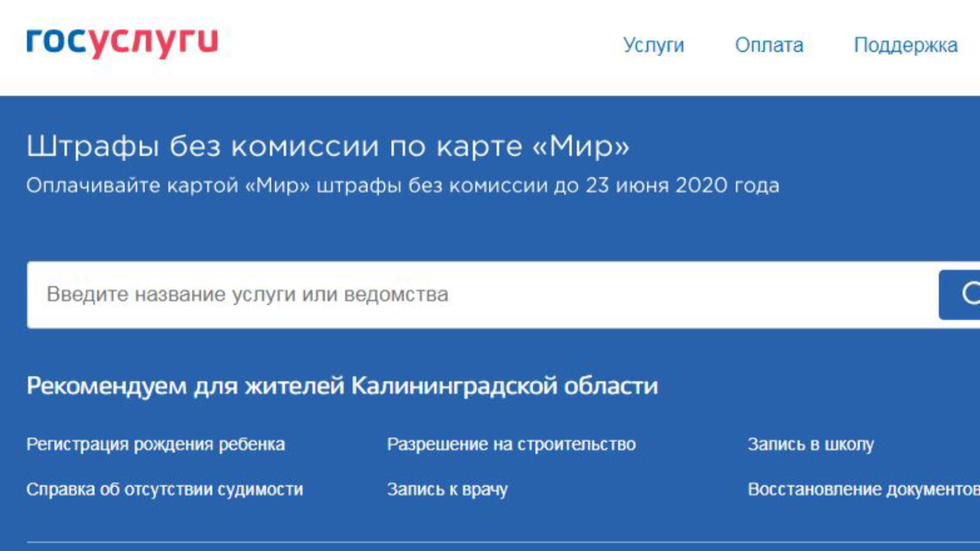The width and height of the screenshot is (980, 551).
Task: Open the Услуги menu item
Action: point(653,45)
